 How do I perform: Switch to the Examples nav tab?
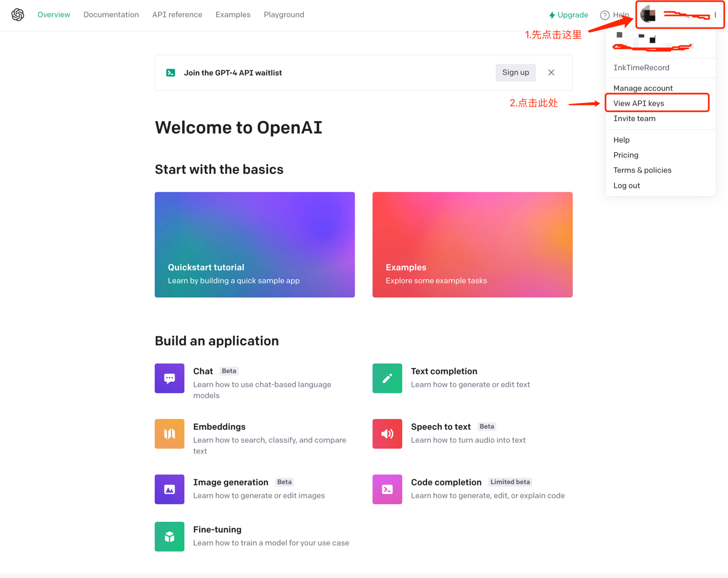click(x=233, y=15)
